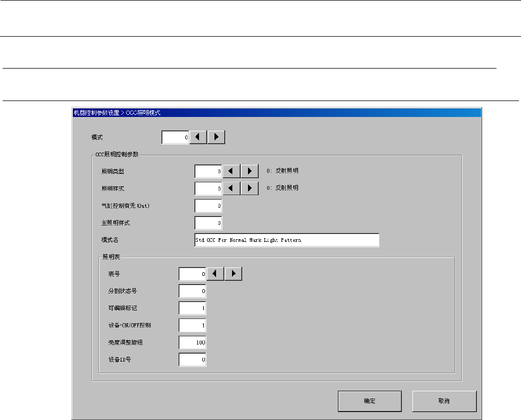Decrease the 模式 value with left arrow
The image size is (521, 420).
(199, 137)
